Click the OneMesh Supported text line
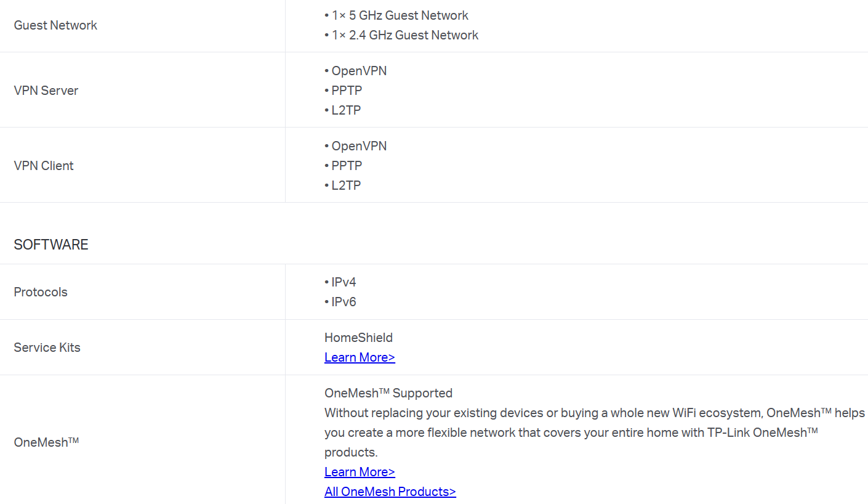 [388, 393]
